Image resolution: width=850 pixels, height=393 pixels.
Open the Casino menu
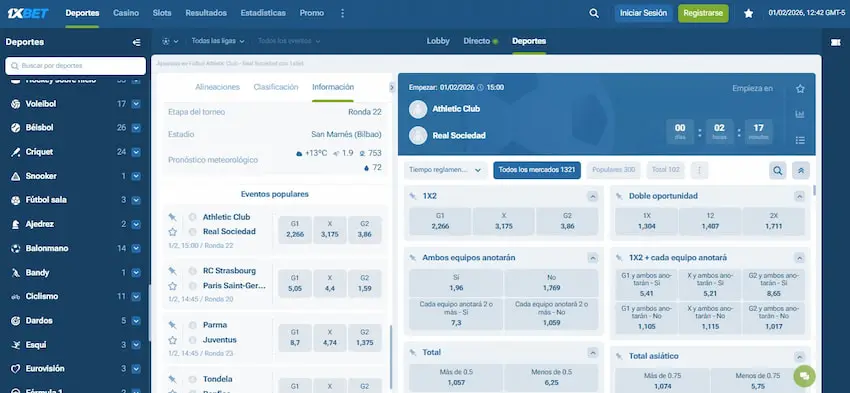coord(126,13)
